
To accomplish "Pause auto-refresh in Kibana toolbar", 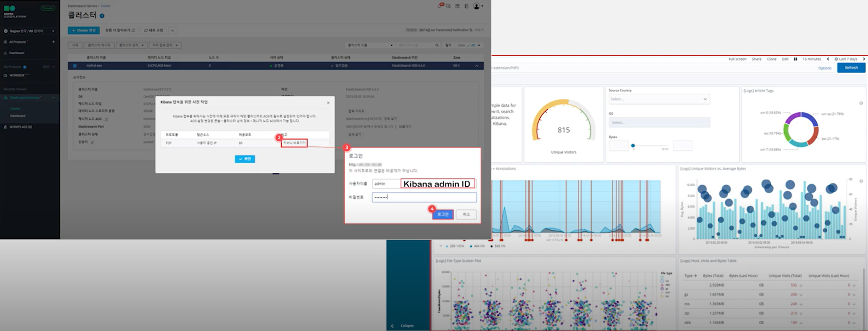I will pos(795,59).
